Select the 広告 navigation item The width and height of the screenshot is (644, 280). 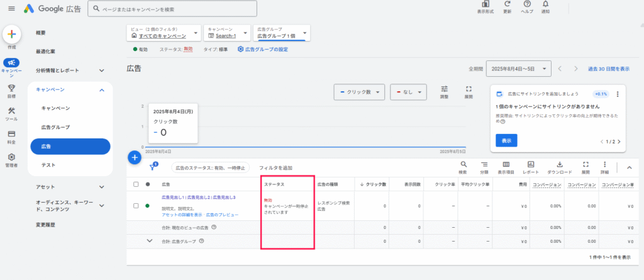[x=70, y=147]
